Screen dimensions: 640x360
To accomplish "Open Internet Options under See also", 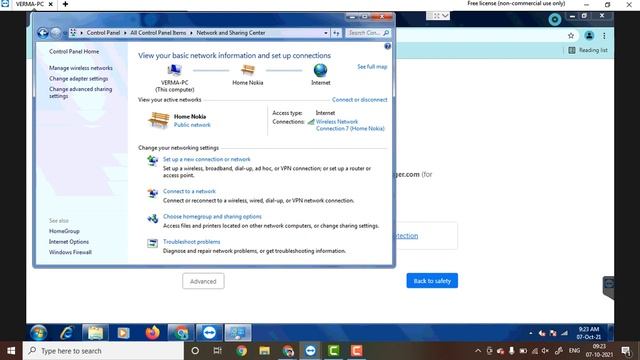I will [69, 242].
